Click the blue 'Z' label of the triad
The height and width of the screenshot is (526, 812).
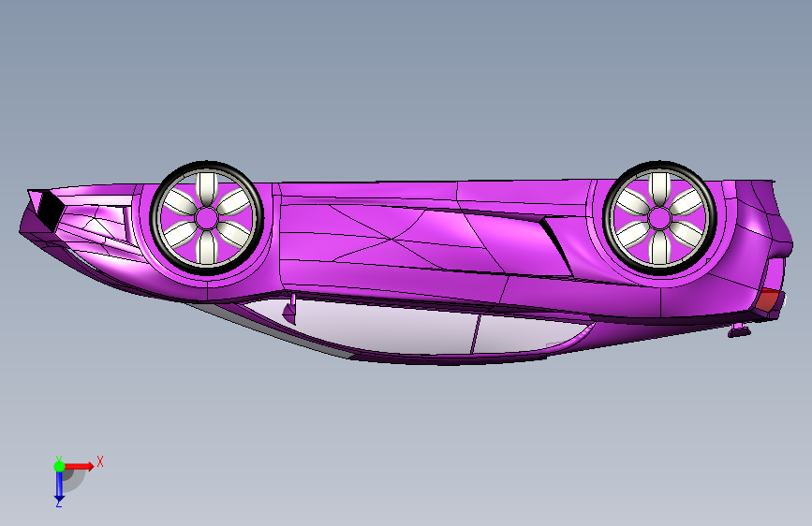[x=58, y=504]
